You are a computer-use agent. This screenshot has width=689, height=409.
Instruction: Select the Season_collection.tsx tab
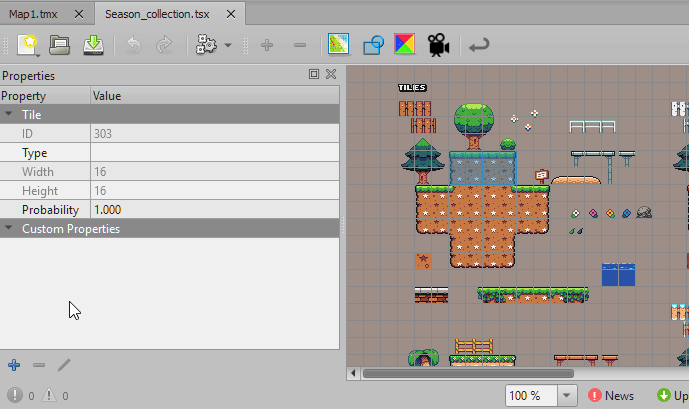(160, 14)
